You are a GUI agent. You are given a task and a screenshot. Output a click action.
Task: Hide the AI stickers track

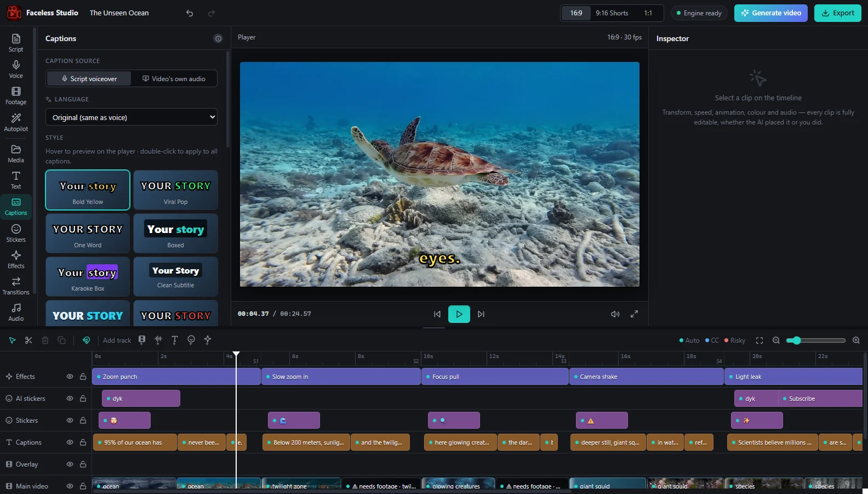[70, 399]
